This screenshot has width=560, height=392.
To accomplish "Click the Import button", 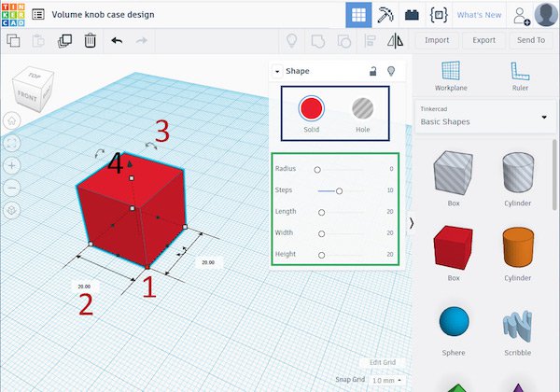I will tap(437, 40).
